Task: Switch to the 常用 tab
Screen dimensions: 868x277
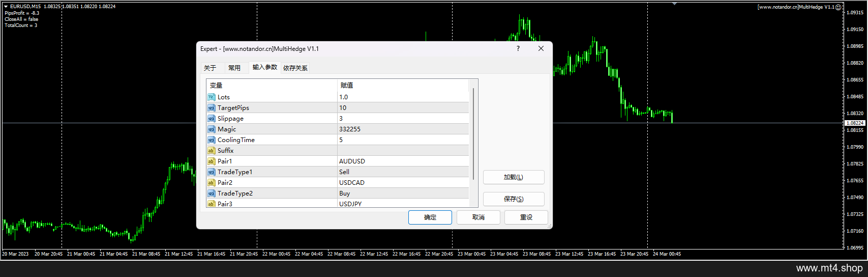Action: pos(234,68)
